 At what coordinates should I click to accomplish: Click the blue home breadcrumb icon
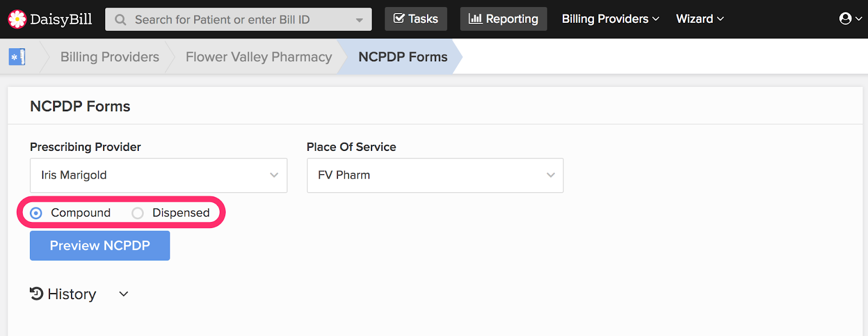[17, 57]
